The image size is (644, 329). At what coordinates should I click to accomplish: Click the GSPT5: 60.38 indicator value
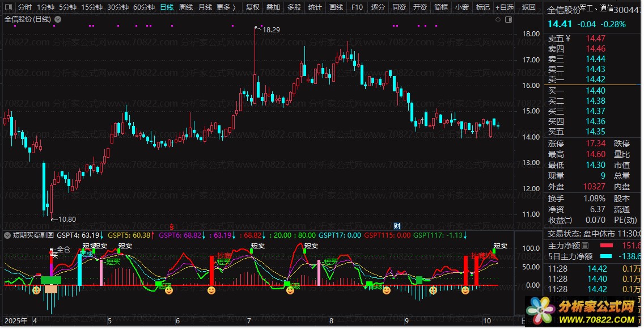pyautogui.click(x=129, y=235)
